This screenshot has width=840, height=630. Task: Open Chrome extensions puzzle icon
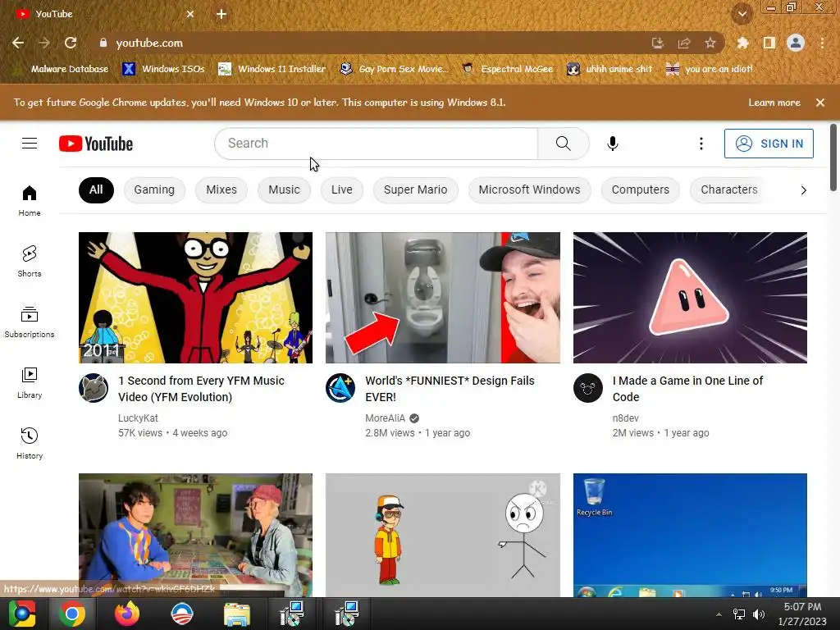coord(742,43)
